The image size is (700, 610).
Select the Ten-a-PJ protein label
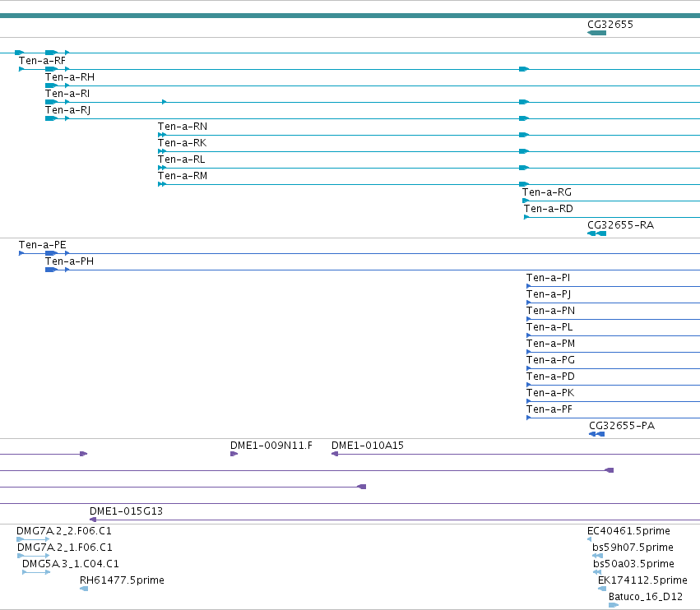point(549,294)
